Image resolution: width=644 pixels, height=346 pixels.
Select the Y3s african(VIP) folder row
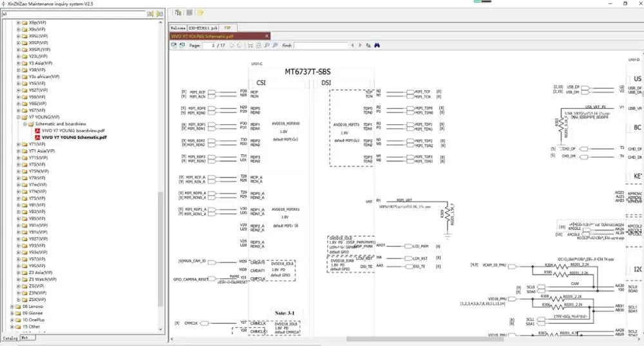tap(44, 77)
